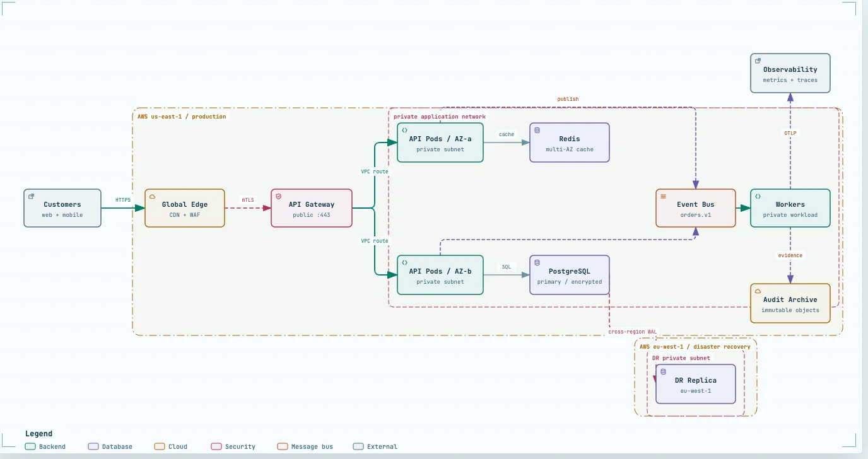Screen dimensions: 868x459
Task: Select the Message bus legend swatch
Action: coord(283,446)
